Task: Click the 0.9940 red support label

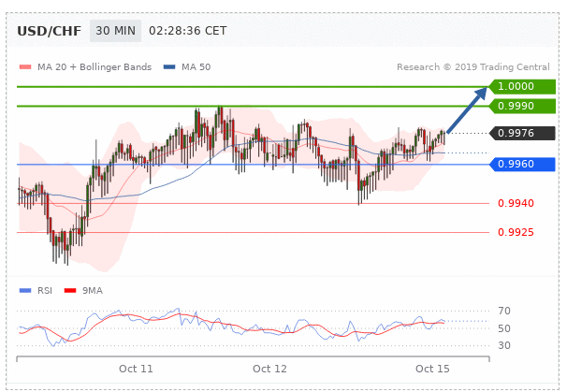Action: coord(516,203)
